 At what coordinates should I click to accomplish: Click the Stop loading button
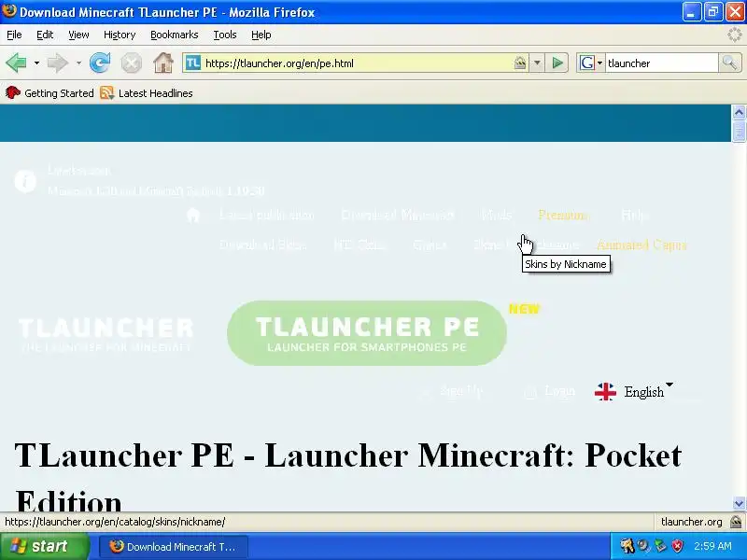(x=131, y=63)
